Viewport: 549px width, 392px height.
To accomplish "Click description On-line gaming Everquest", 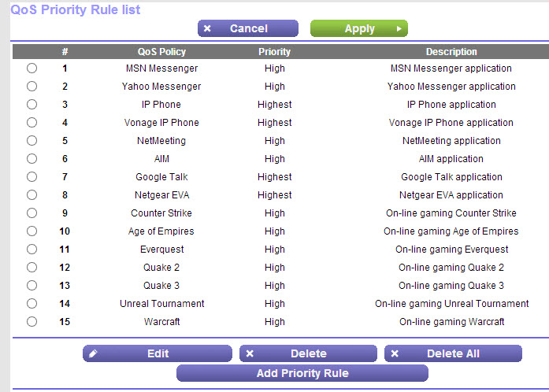I will (451, 250).
